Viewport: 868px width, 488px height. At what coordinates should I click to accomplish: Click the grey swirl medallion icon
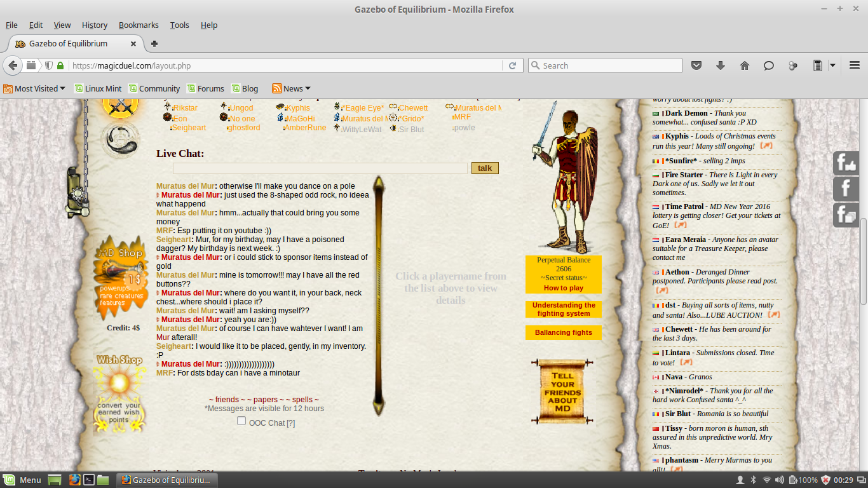click(121, 141)
